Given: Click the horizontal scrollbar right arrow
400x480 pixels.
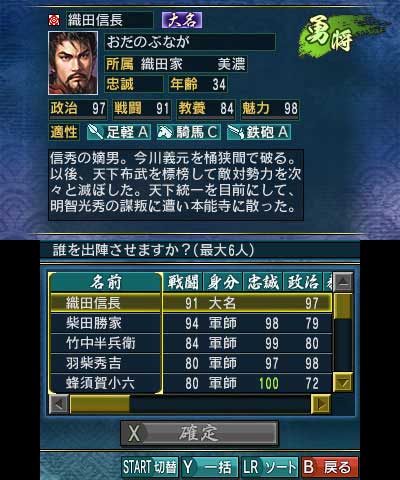Looking at the screenshot, I should [x=321, y=404].
